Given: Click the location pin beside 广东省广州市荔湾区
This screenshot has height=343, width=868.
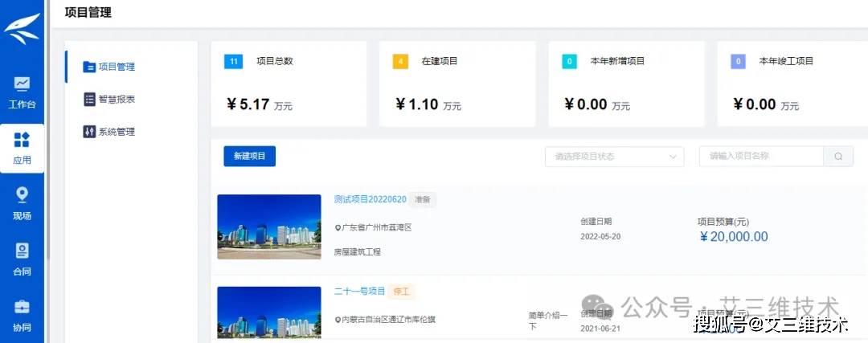Looking at the screenshot, I should tap(338, 228).
